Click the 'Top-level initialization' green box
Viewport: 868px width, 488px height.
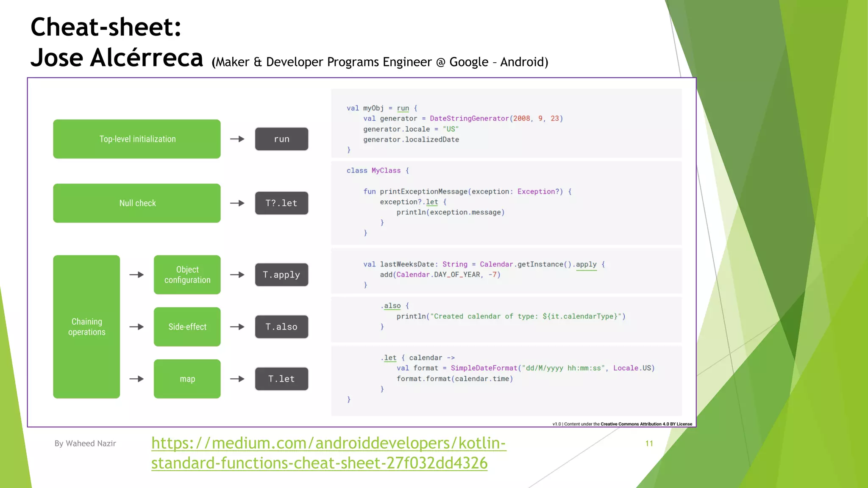[x=137, y=139]
